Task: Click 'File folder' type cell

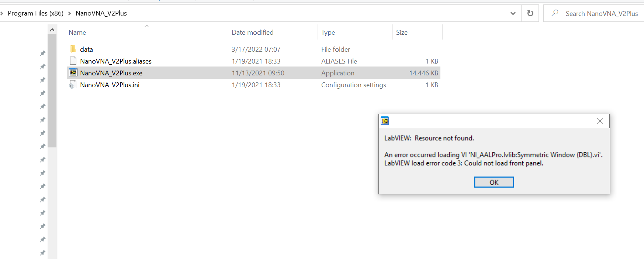Action: click(335, 50)
